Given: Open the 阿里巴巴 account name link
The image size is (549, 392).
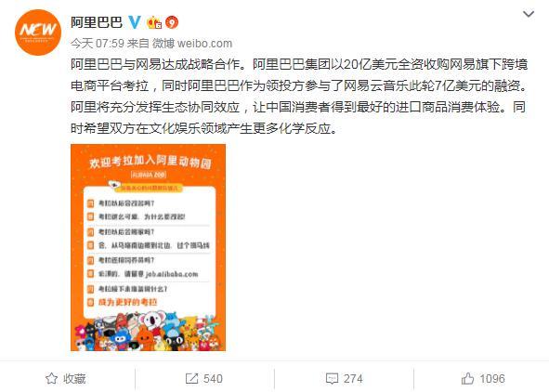Looking at the screenshot, I should click(97, 22).
